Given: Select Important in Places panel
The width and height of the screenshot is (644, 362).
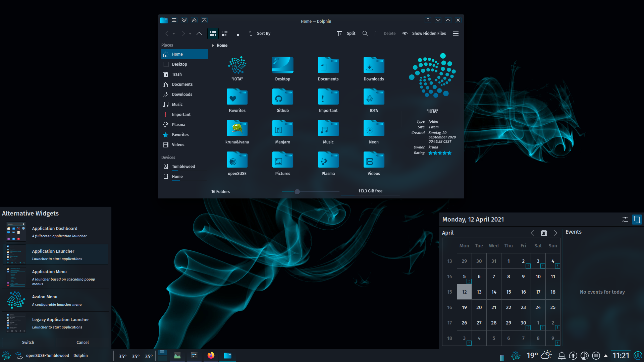Looking at the screenshot, I should pyautogui.click(x=184, y=115).
